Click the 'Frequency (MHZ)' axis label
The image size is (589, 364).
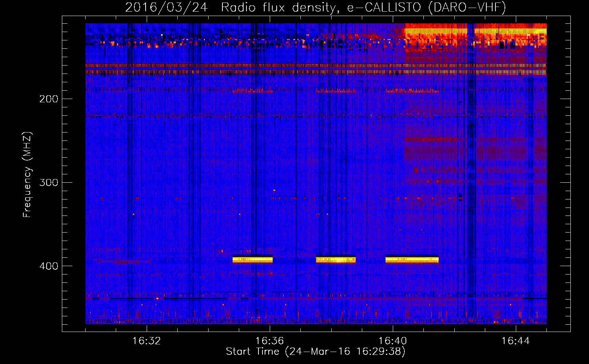tap(27, 175)
